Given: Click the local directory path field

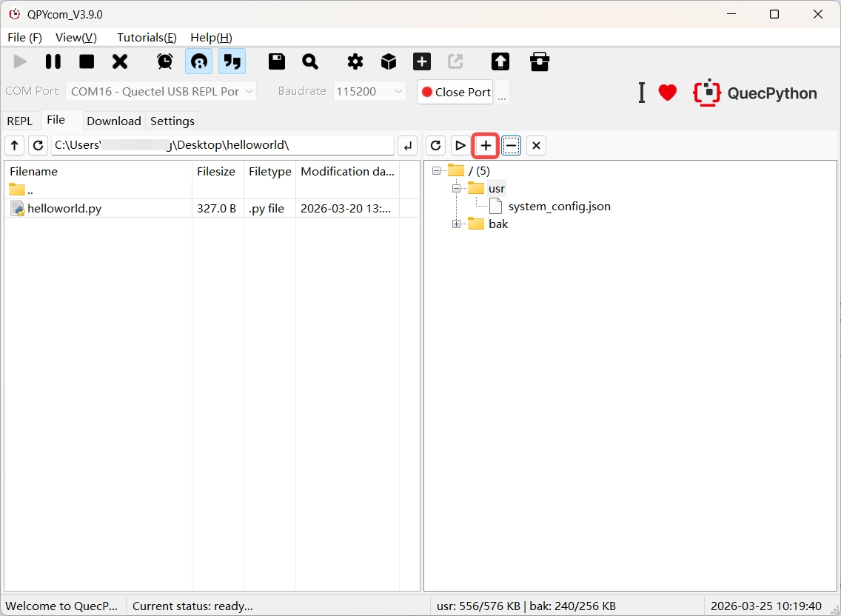Looking at the screenshot, I should pos(222,145).
